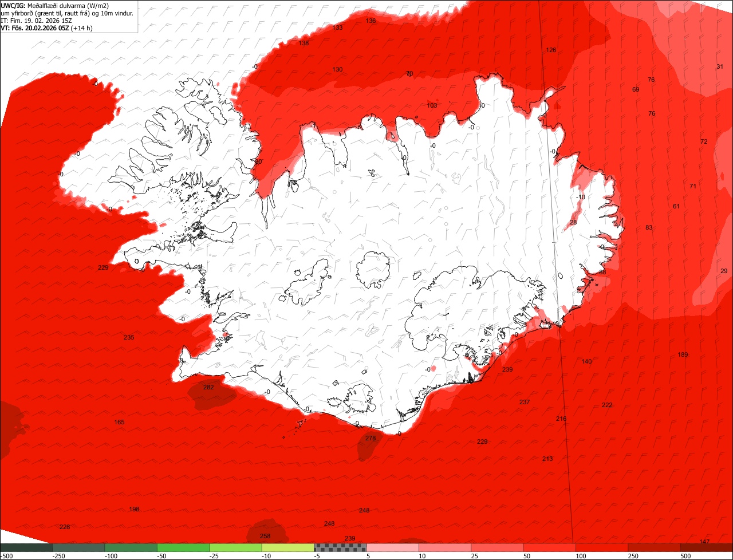Viewport: 733px width, 560px height.
Task: Click the map value 222
Action: (x=607, y=405)
